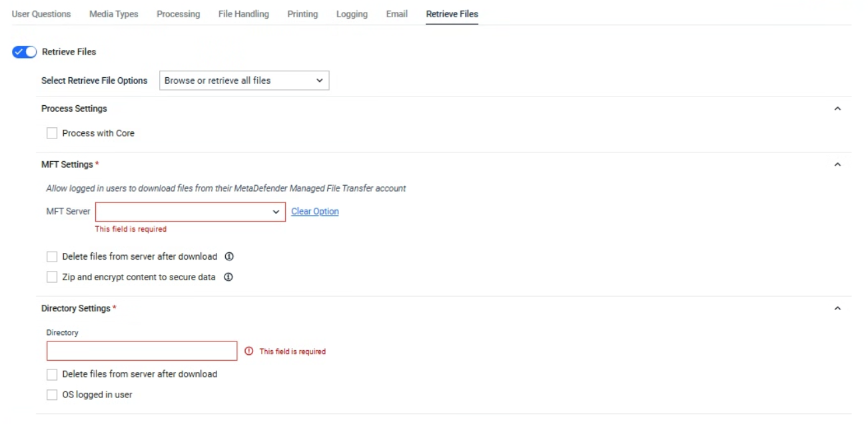Check the OS logged in user checkbox
This screenshot has width=868, height=424.
tap(52, 395)
